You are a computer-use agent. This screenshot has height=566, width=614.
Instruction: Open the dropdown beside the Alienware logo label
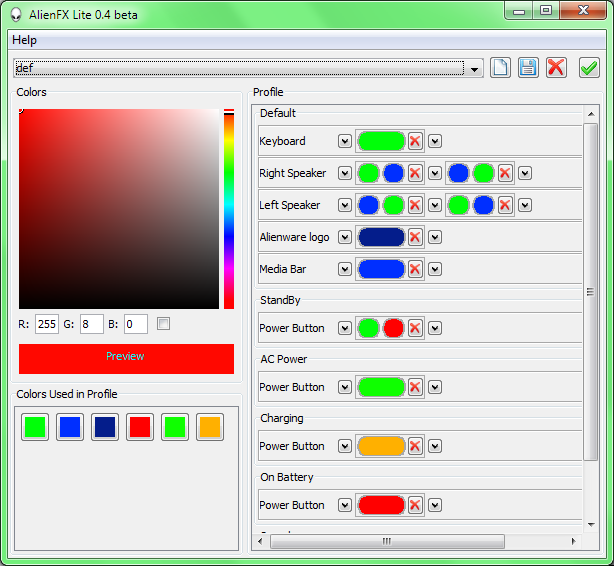[345, 237]
